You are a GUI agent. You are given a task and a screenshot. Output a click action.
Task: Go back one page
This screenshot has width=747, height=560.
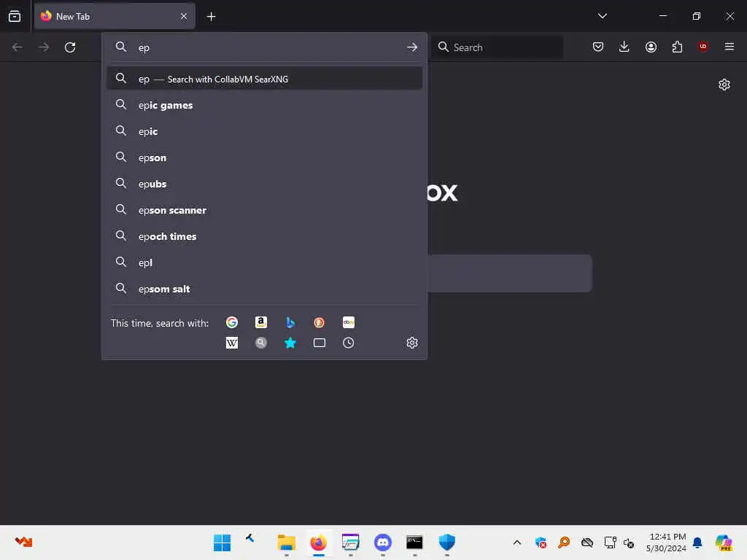tap(18, 47)
